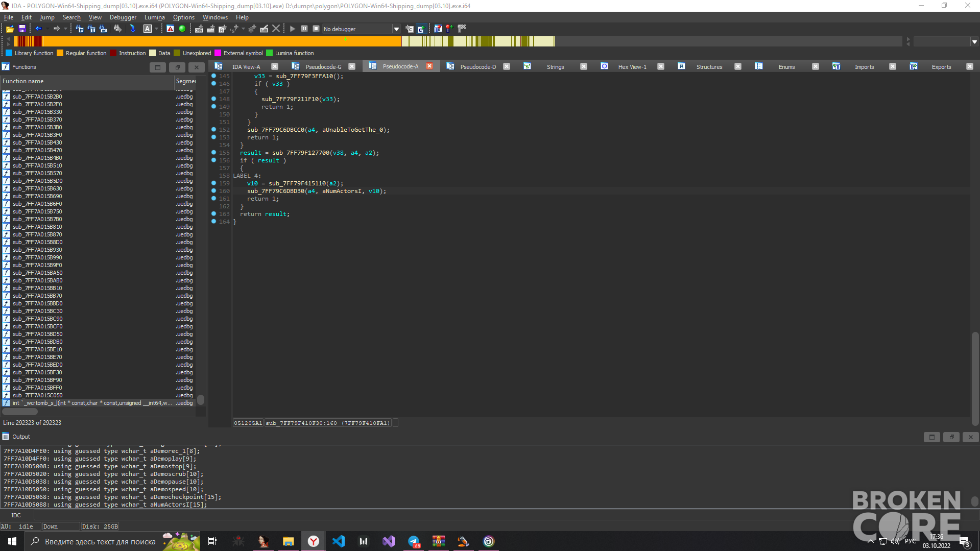The height and width of the screenshot is (551, 980).
Task: Close the Pseudocode-A tab
Action: click(x=429, y=66)
